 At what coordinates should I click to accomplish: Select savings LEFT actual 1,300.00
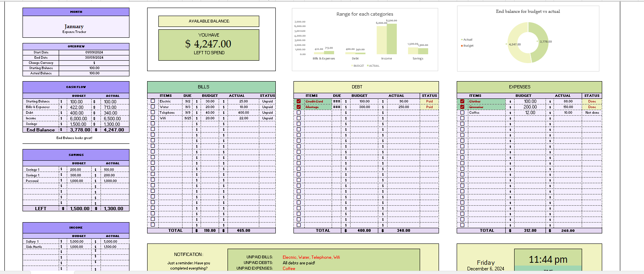(x=113, y=209)
